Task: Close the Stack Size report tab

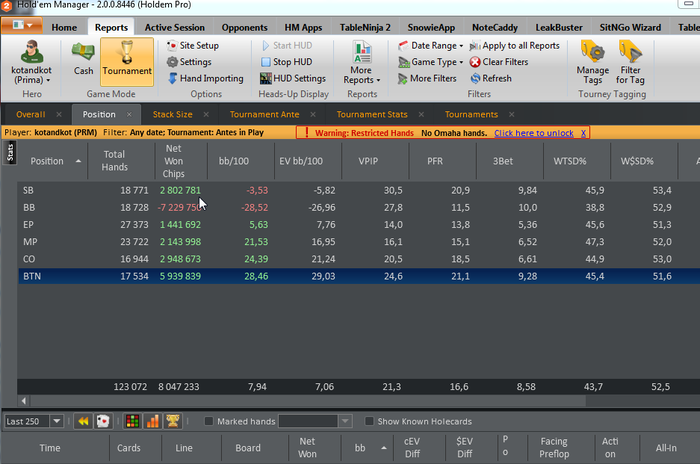Action: click(206, 114)
